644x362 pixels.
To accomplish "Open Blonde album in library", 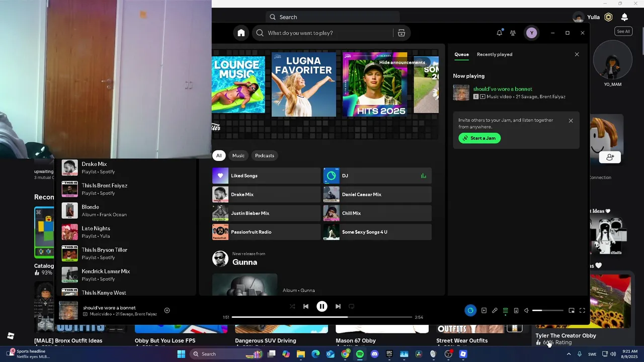I will (125, 211).
